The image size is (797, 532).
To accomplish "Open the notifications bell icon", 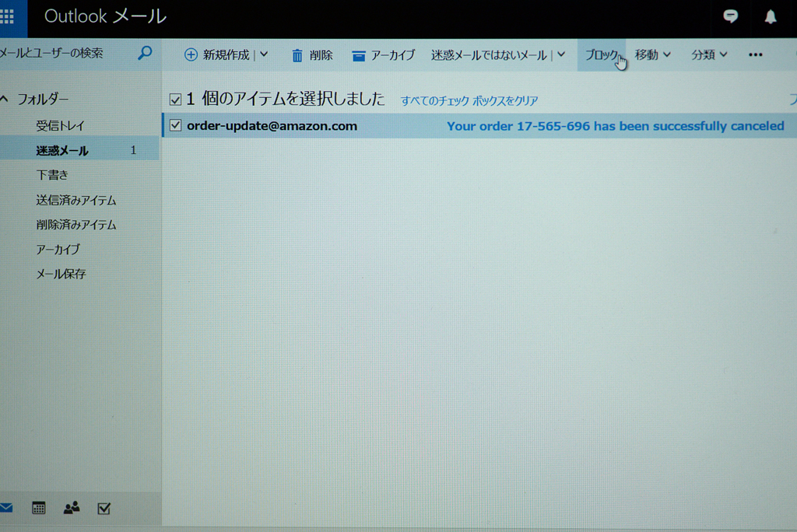I will coord(771,16).
